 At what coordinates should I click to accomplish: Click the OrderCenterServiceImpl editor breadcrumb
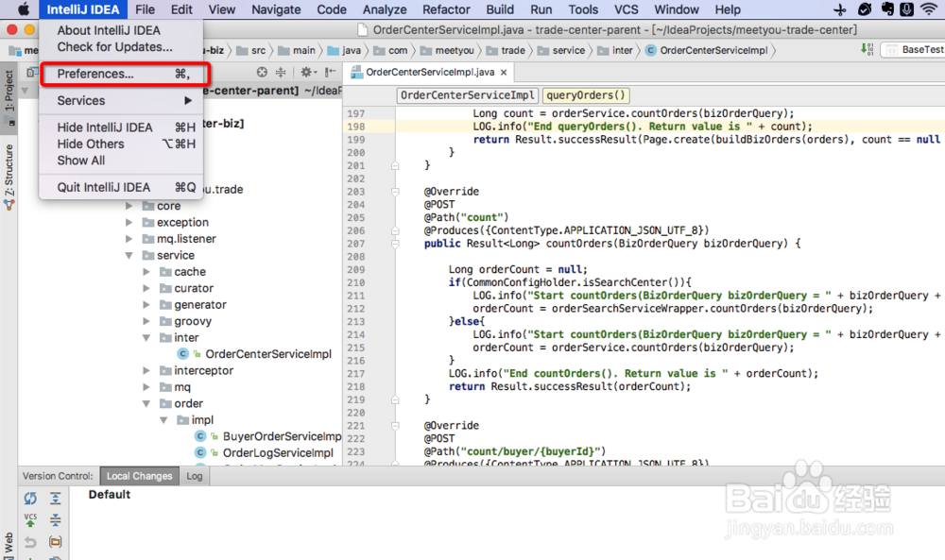[468, 95]
